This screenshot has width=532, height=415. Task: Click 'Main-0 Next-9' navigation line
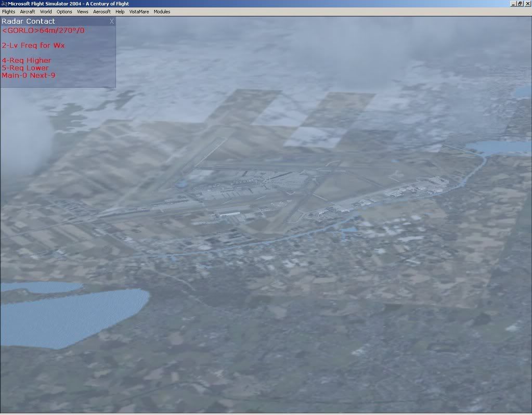(29, 75)
